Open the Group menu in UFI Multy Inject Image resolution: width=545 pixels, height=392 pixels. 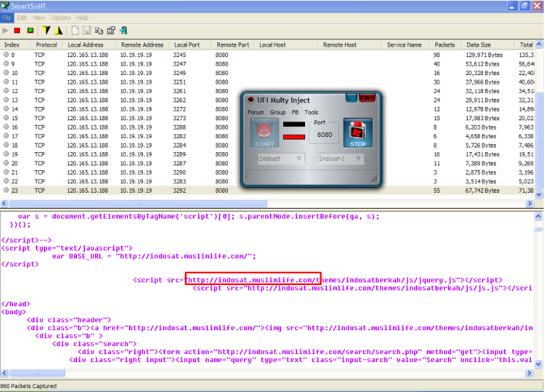coord(278,112)
